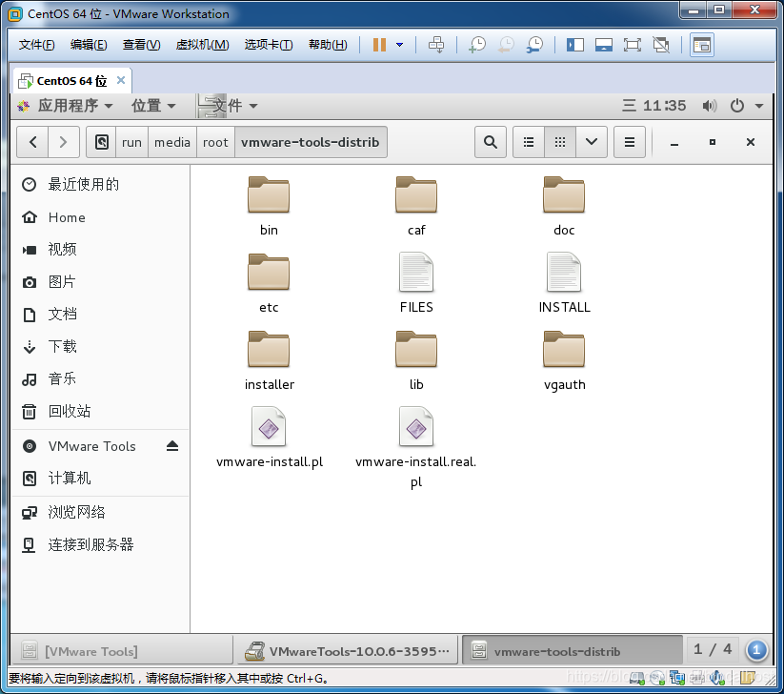This screenshot has height=694, width=784.
Task: Open the snapshot manager icon
Action: [x=535, y=45]
